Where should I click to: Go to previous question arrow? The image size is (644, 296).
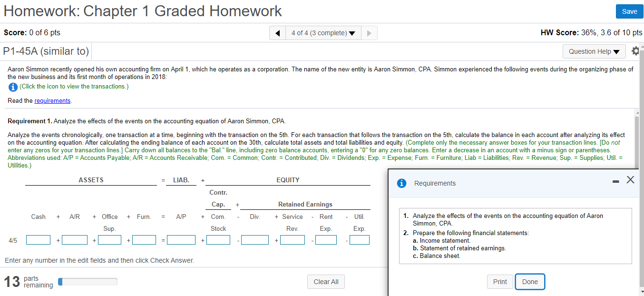277,33
